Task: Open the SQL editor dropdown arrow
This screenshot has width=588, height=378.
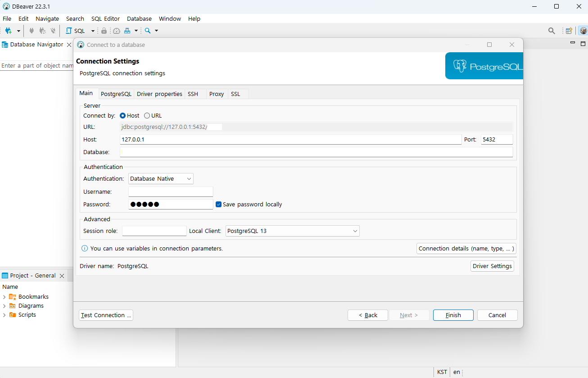Action: pos(93,31)
